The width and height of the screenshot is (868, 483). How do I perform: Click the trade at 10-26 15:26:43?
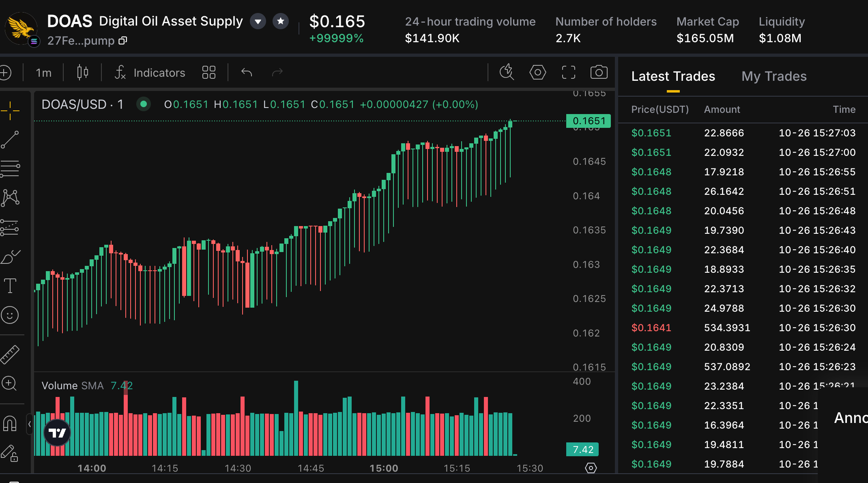743,230
